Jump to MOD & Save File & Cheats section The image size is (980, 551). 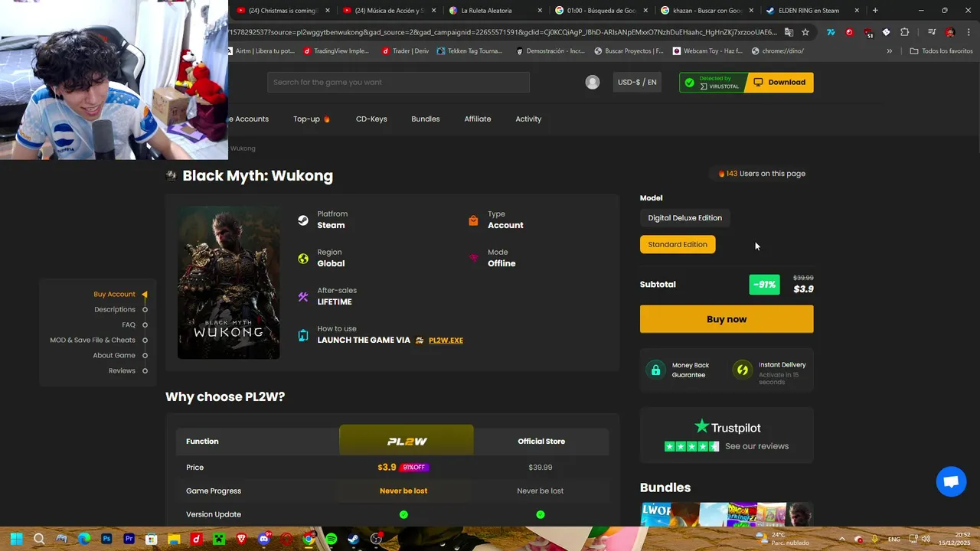pyautogui.click(x=93, y=340)
